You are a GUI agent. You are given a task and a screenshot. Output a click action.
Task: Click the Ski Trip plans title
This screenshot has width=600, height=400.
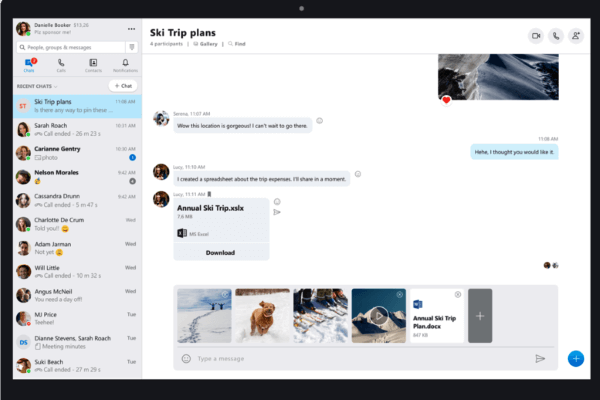(183, 33)
